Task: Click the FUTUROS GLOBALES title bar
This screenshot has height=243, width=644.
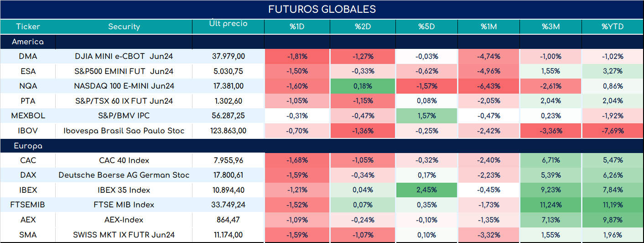Action: [x=322, y=9]
